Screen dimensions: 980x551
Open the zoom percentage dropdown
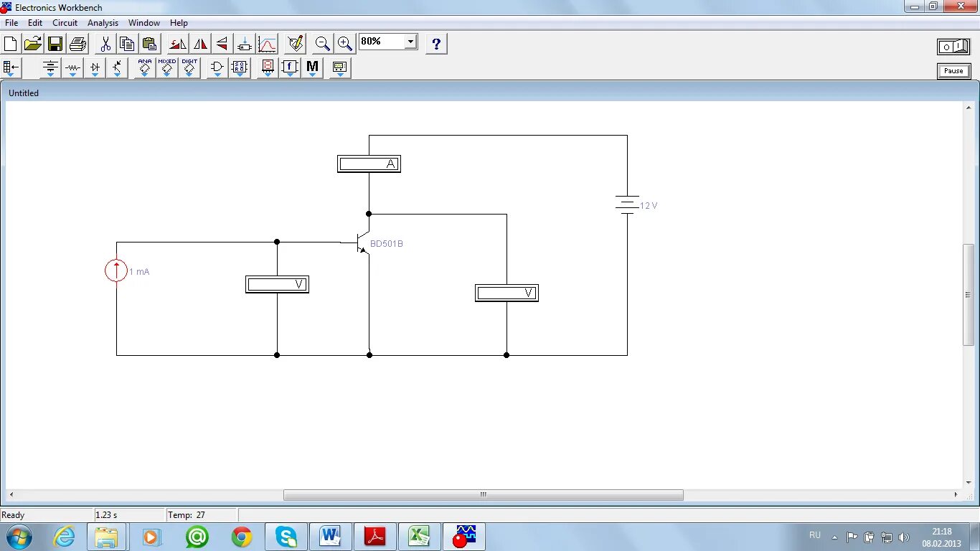coord(409,41)
